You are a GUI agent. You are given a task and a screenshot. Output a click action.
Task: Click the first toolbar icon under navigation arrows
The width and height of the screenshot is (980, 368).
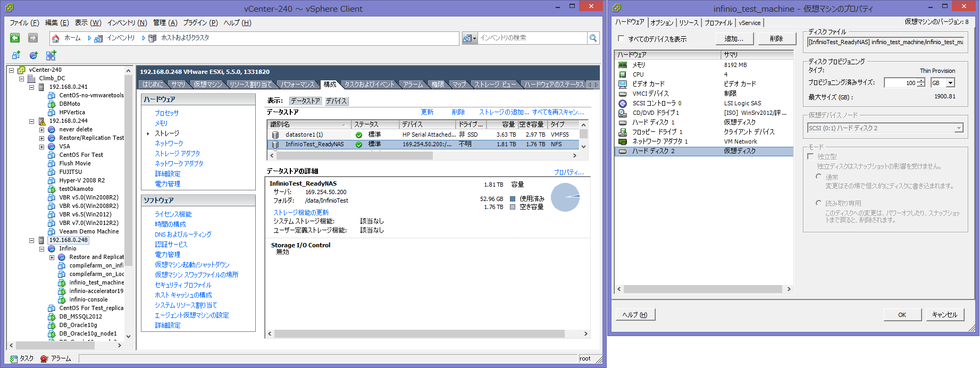(x=16, y=55)
